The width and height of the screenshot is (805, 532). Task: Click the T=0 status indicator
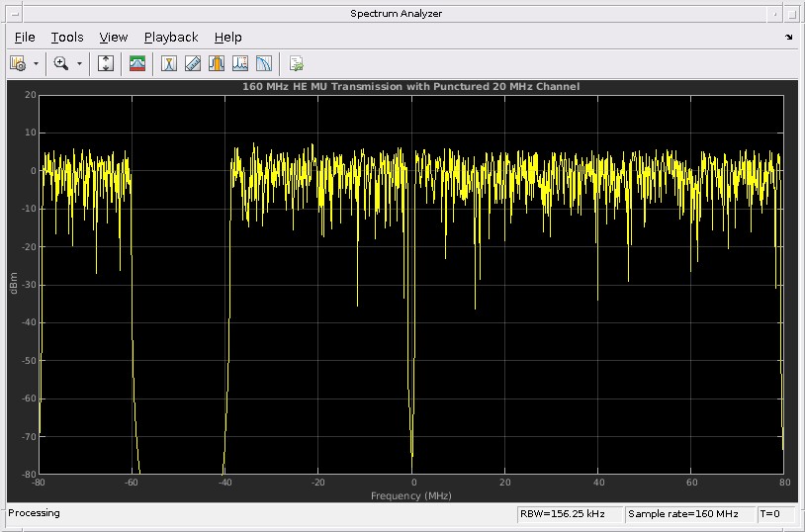[771, 514]
